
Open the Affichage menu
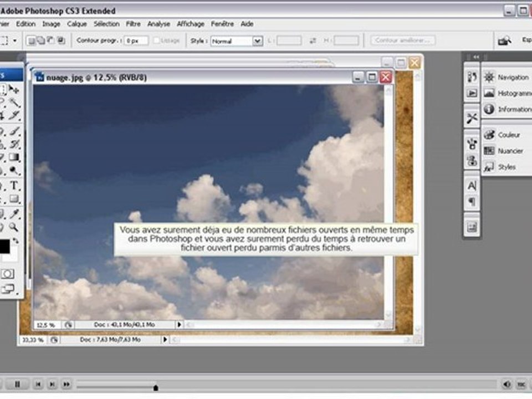click(x=190, y=24)
